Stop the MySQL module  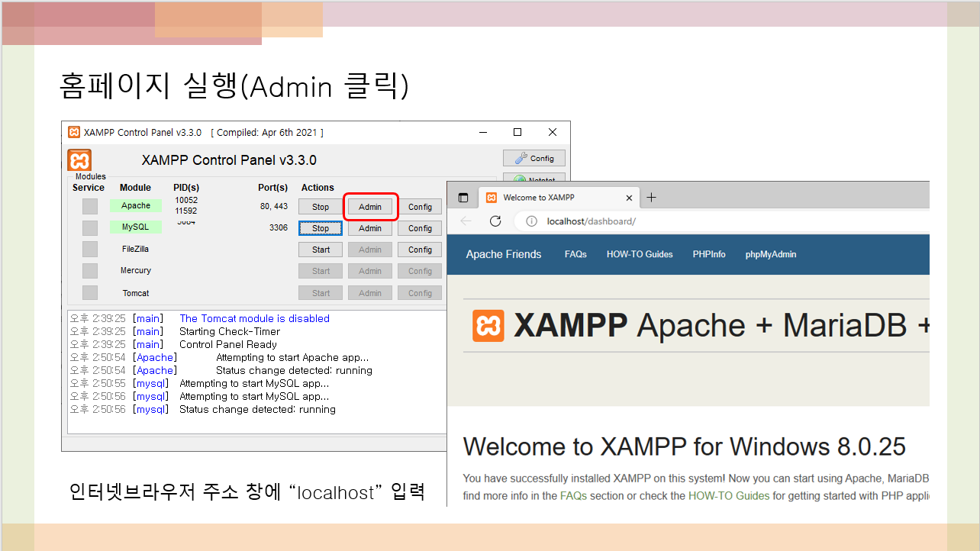(x=321, y=228)
